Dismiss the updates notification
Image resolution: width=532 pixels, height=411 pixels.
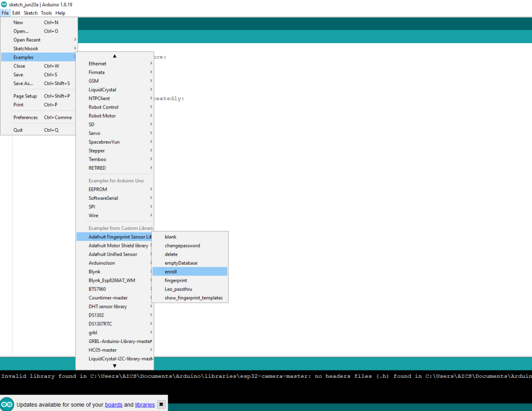click(x=161, y=403)
